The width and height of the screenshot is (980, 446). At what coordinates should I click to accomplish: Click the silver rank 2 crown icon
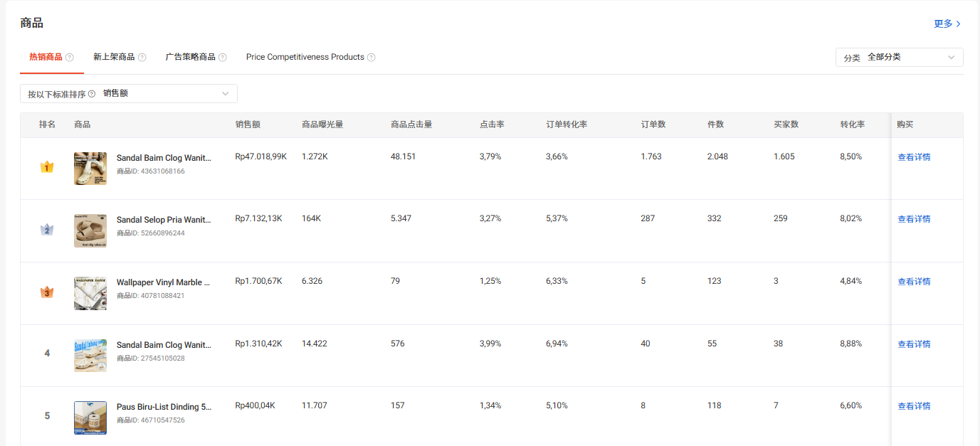point(47,230)
